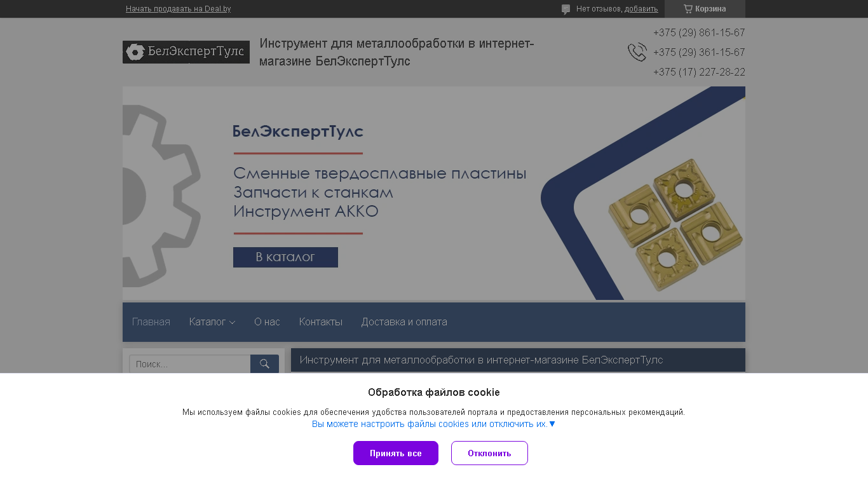Click the +375 (17) 227-28-22 phone number
This screenshot has height=488, width=868.
point(699,72)
